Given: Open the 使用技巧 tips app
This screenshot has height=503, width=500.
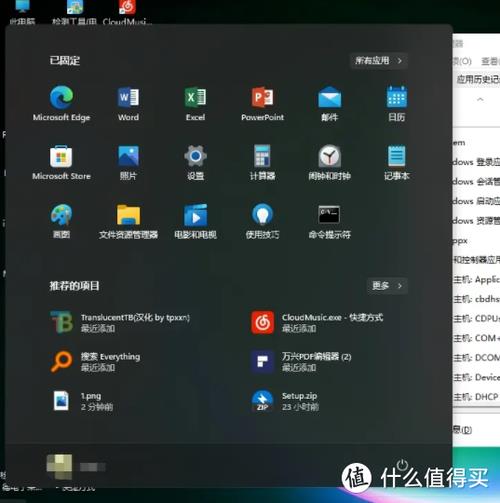Looking at the screenshot, I should (x=262, y=221).
